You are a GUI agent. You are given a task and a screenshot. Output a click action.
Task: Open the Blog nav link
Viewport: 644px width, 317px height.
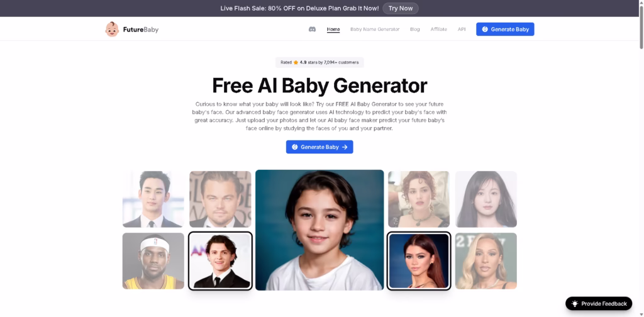(x=415, y=29)
